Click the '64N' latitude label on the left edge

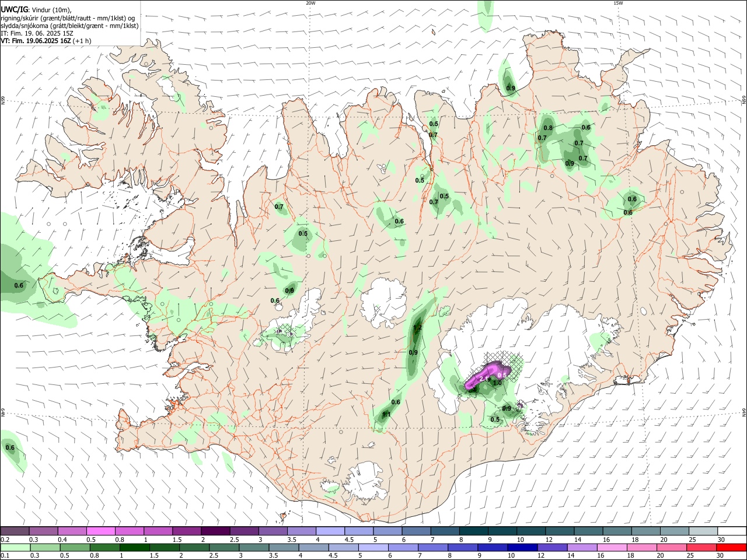(x=3, y=412)
